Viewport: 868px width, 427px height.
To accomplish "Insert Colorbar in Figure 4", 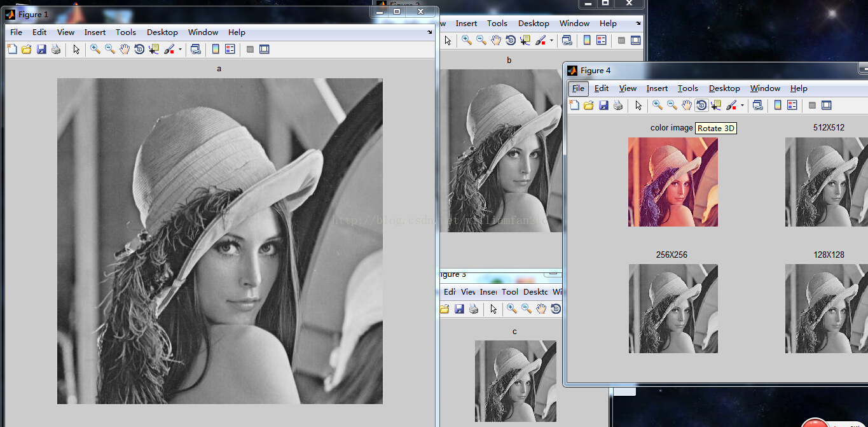I will (778, 105).
